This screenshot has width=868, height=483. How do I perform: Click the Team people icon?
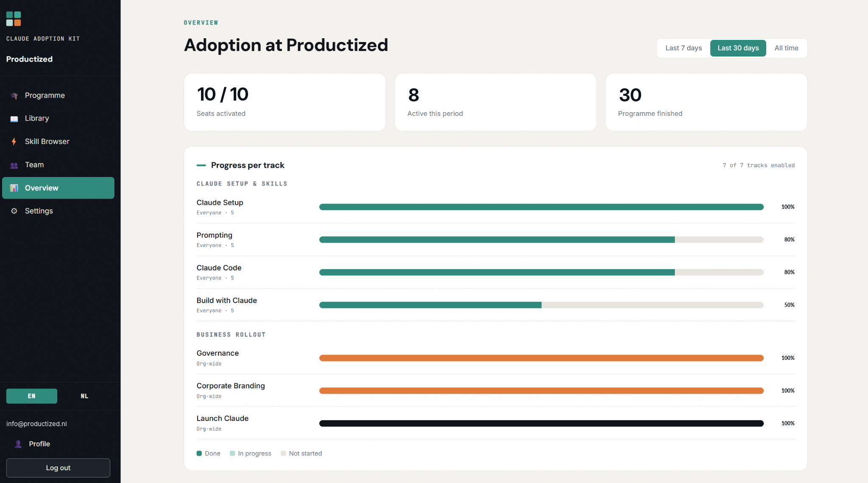(x=14, y=165)
